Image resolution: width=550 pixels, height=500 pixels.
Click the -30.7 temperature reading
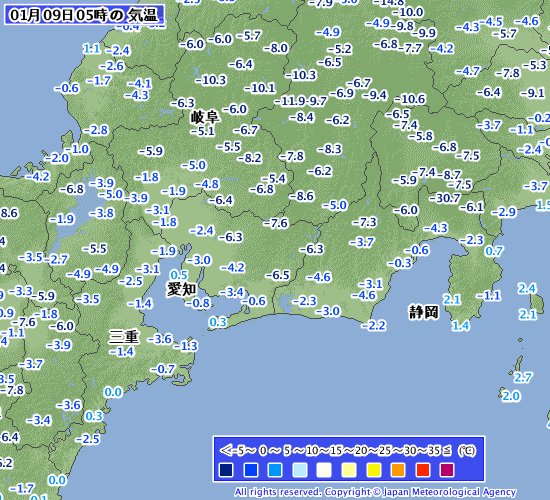[x=444, y=198]
